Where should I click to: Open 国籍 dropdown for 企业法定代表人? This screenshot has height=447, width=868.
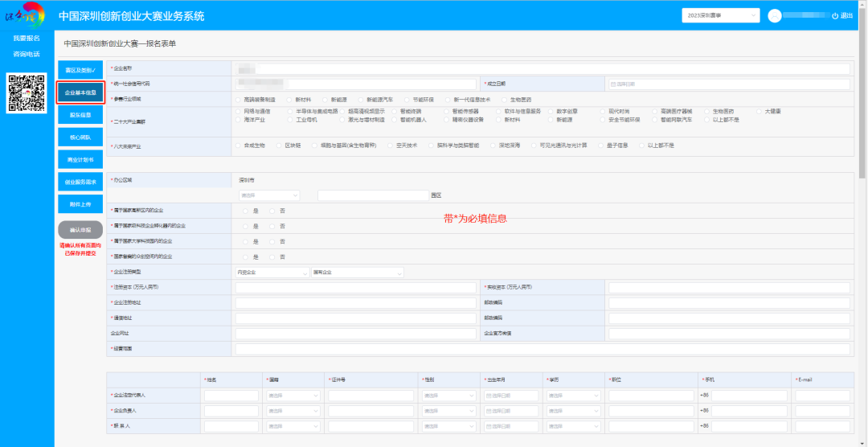(293, 396)
